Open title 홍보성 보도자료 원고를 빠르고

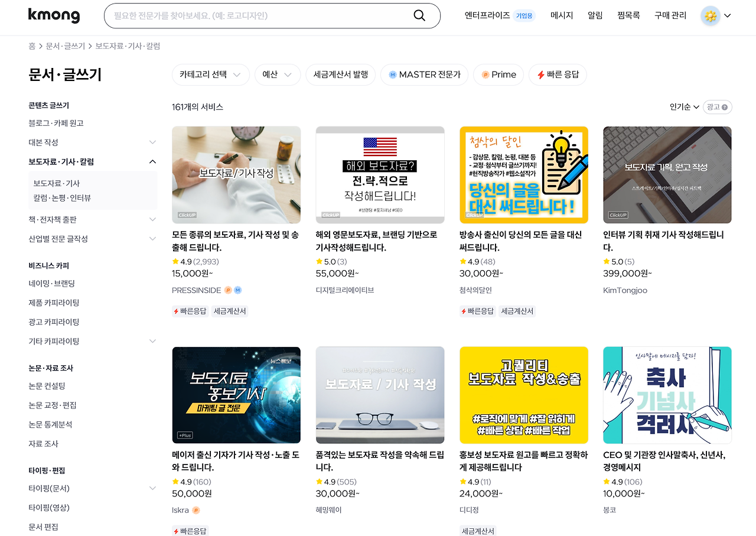click(524, 462)
